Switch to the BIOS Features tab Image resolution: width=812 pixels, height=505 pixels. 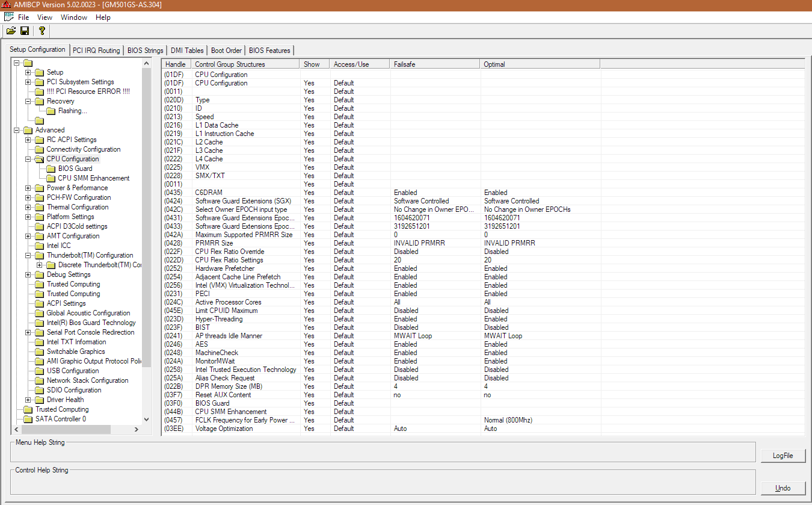pos(269,51)
